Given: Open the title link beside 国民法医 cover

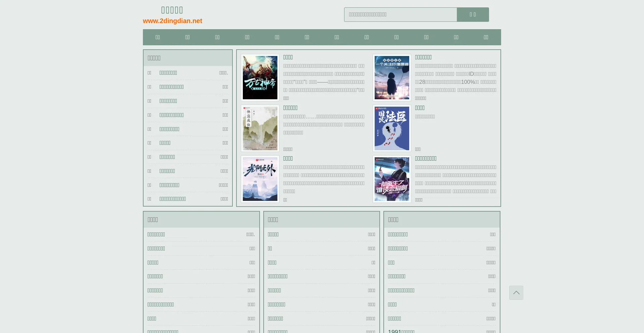Looking at the screenshot, I should (x=420, y=108).
